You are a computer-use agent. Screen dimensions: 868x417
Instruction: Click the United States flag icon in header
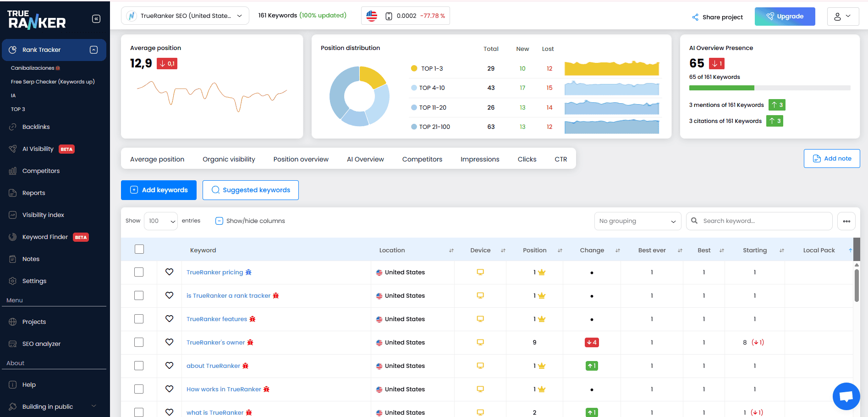click(x=372, y=16)
